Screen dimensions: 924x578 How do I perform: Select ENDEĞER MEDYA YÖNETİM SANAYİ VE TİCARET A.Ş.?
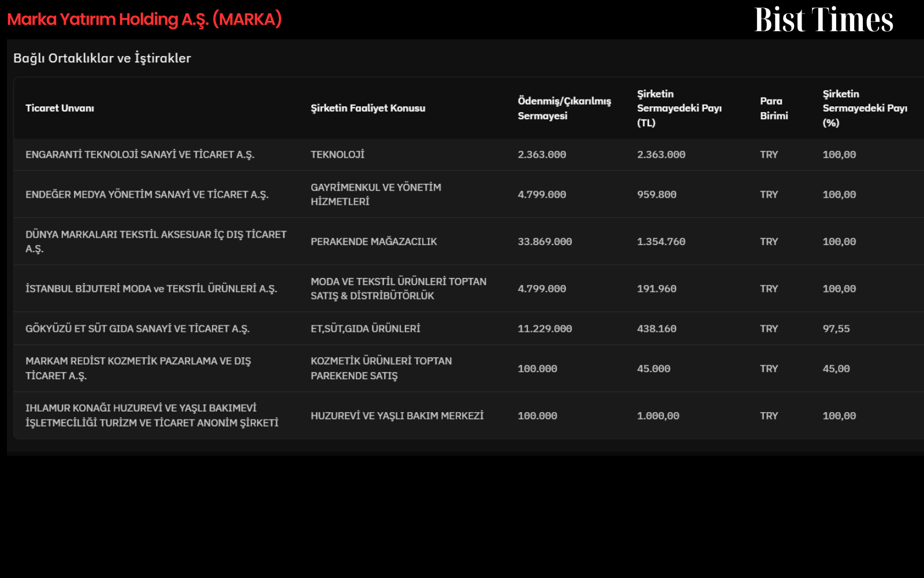point(147,194)
